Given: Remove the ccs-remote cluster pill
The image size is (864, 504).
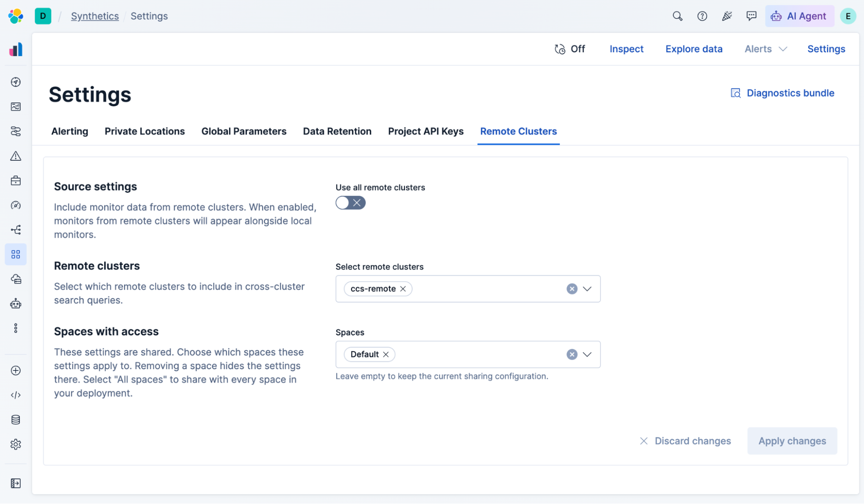Looking at the screenshot, I should pos(403,289).
